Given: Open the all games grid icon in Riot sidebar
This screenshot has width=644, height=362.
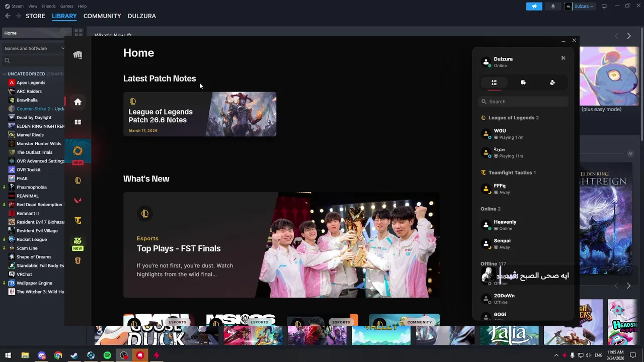Looking at the screenshot, I should (77, 122).
